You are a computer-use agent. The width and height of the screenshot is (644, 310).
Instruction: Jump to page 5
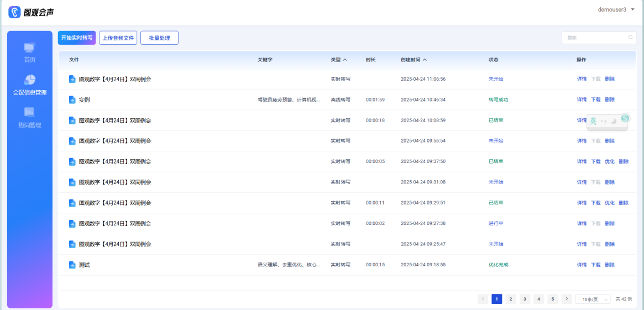(552, 299)
